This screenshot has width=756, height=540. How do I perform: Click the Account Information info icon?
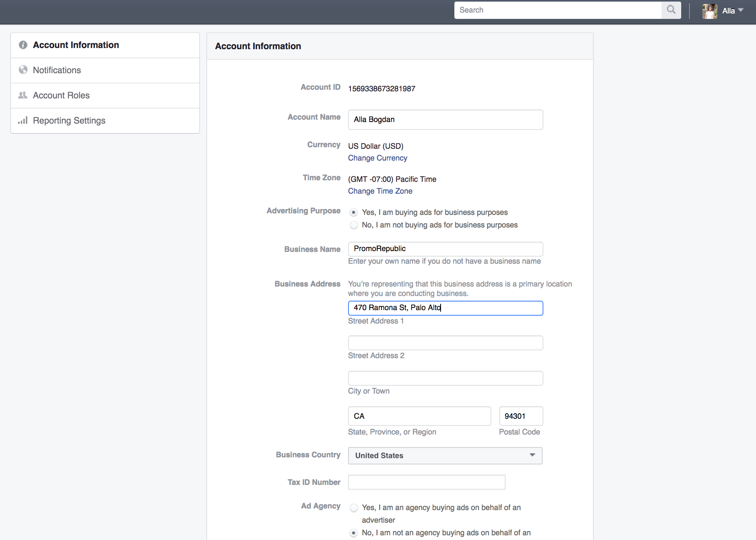23,45
